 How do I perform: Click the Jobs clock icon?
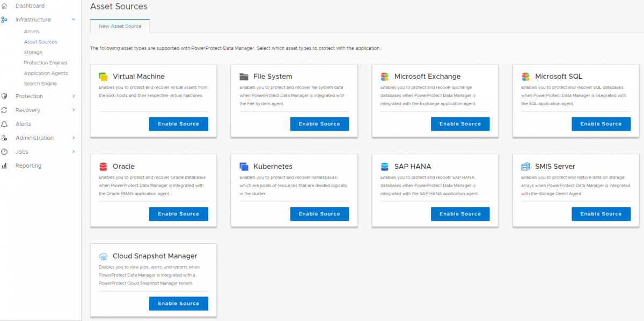4,152
